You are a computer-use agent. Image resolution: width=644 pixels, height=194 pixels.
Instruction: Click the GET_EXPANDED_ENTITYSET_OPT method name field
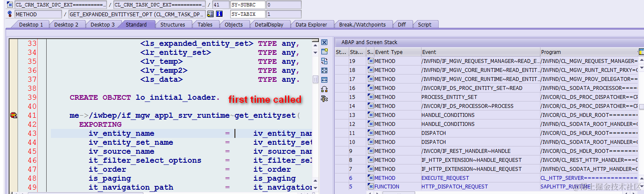[x=137, y=14]
